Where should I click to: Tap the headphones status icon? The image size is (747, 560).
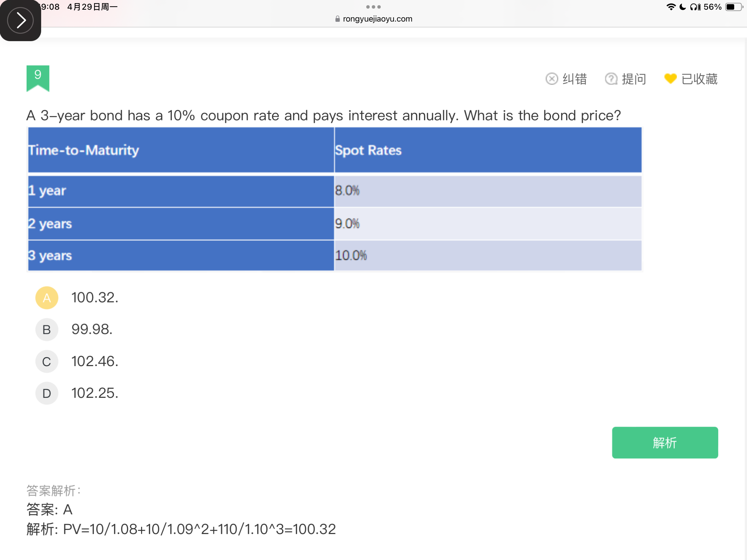(695, 7)
